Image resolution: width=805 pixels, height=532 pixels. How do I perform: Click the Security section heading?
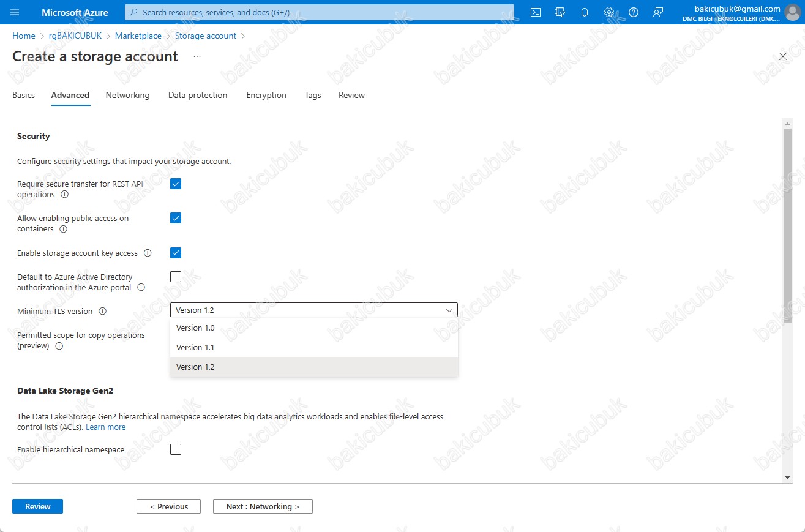click(34, 136)
